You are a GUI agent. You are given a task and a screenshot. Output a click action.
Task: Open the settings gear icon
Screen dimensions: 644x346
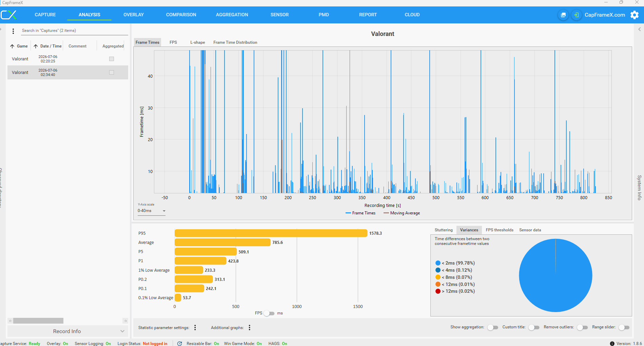point(634,15)
